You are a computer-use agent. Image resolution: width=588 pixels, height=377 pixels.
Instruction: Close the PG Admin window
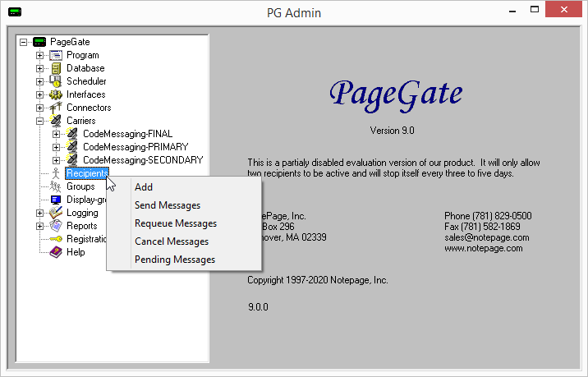point(563,10)
